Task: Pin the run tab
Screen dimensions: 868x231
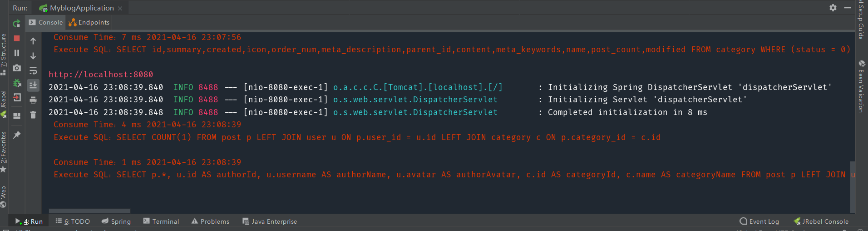Action: coord(17,135)
